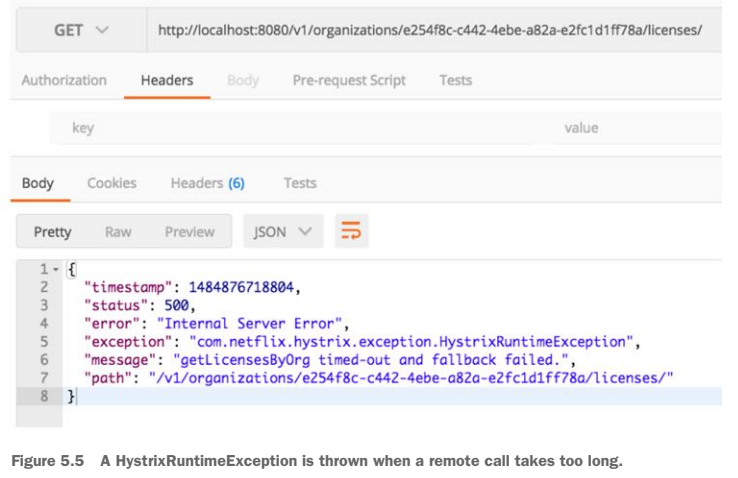Click the "status" key on line 3
738x478 pixels.
tap(116, 305)
